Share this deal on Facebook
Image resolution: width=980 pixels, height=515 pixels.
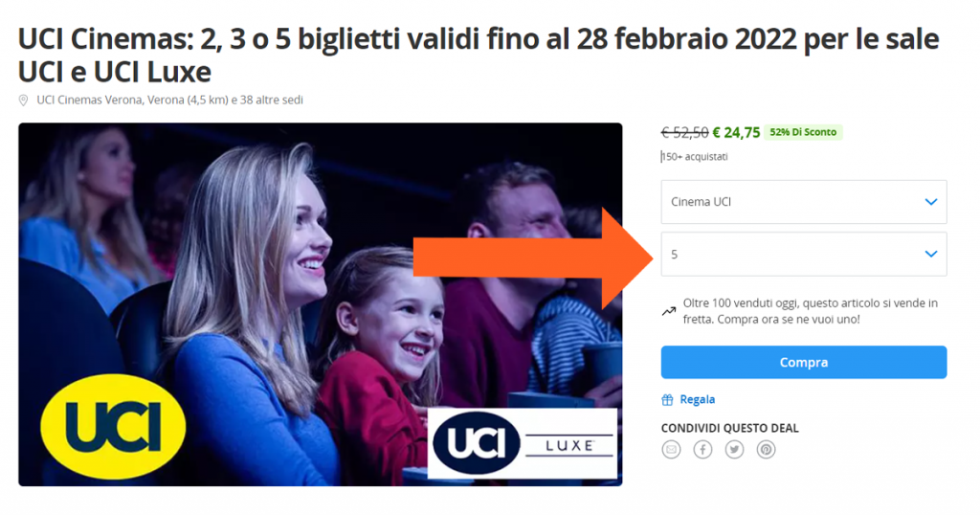[x=702, y=449]
